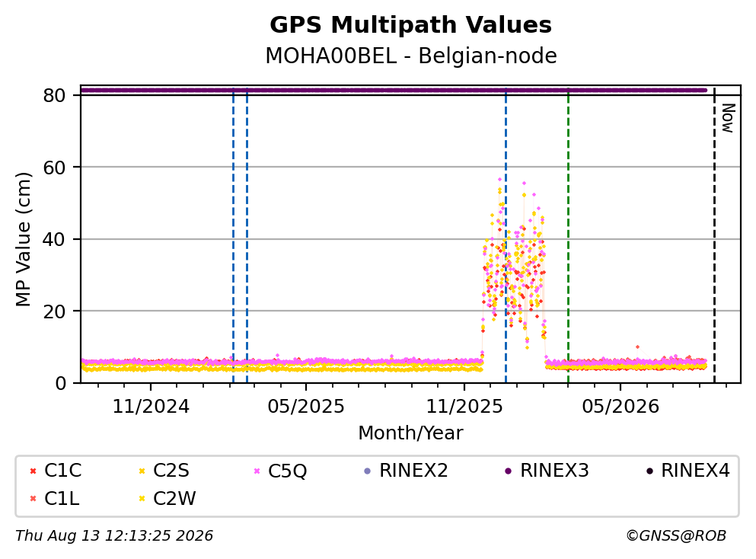Click the C1C red legend marker
The height and width of the screenshot is (559, 756).
coord(33,471)
